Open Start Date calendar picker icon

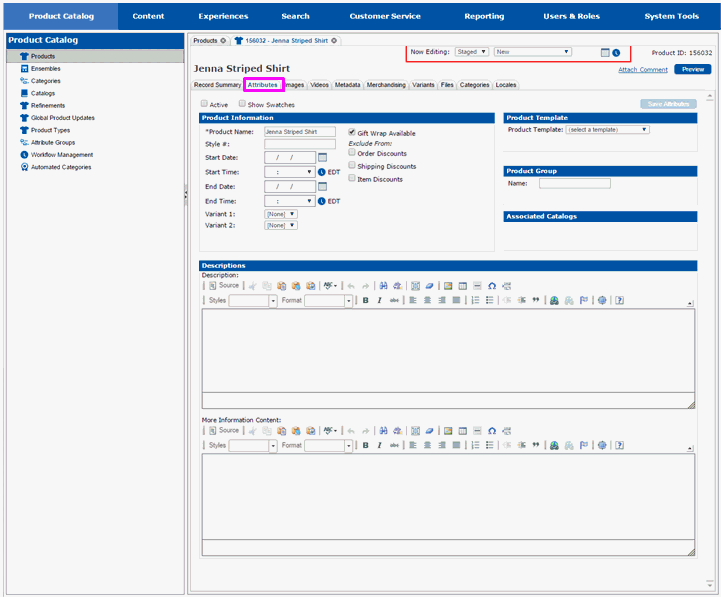(322, 158)
